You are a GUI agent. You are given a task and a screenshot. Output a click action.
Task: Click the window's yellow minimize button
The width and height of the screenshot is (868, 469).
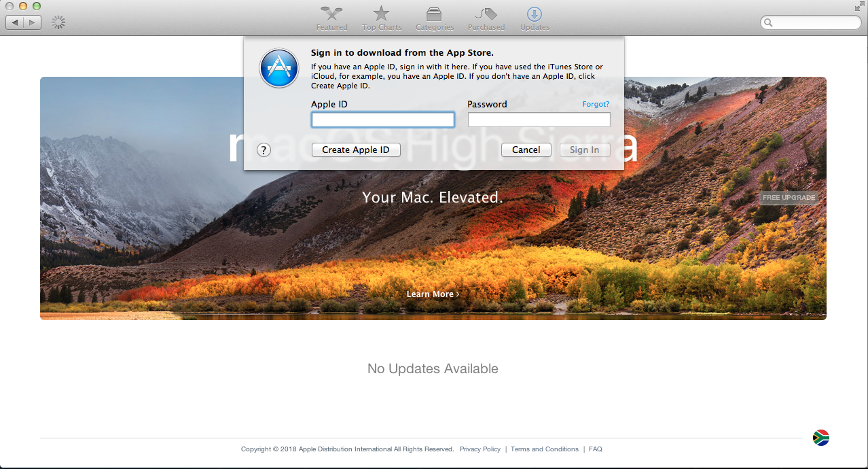click(x=22, y=5)
